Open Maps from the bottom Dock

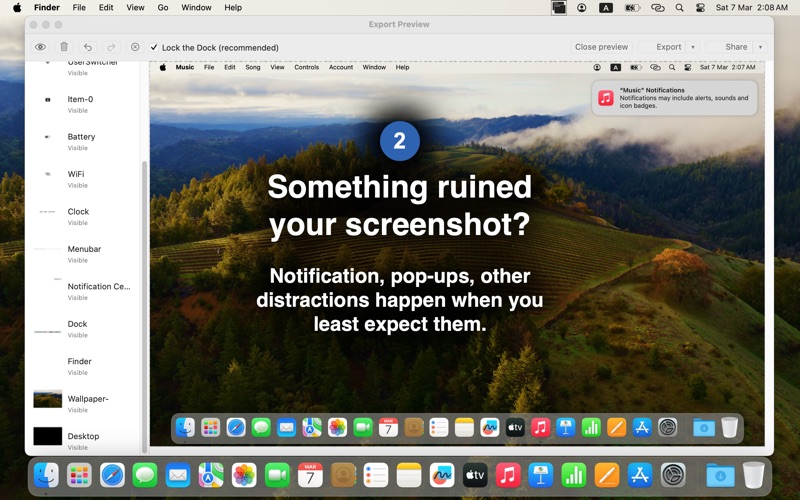pyautogui.click(x=211, y=475)
